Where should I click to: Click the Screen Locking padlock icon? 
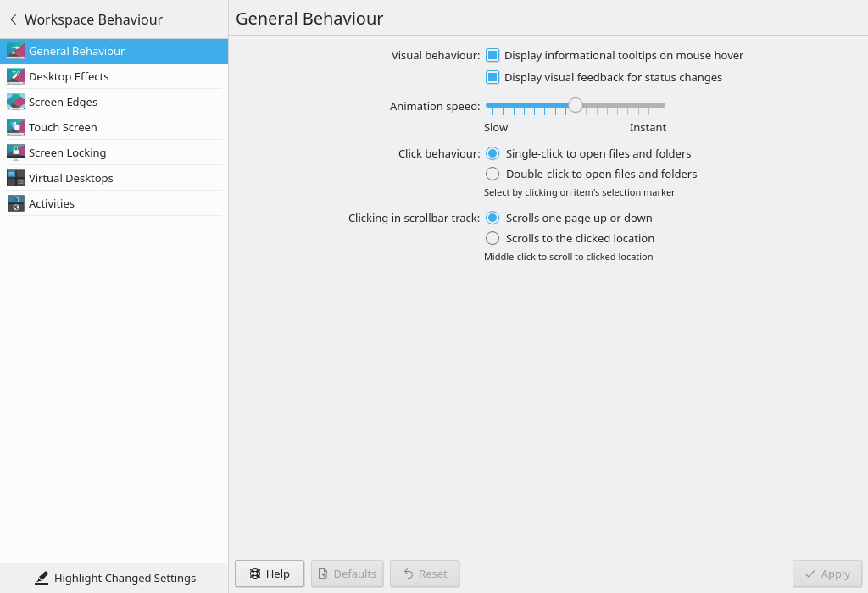15,152
